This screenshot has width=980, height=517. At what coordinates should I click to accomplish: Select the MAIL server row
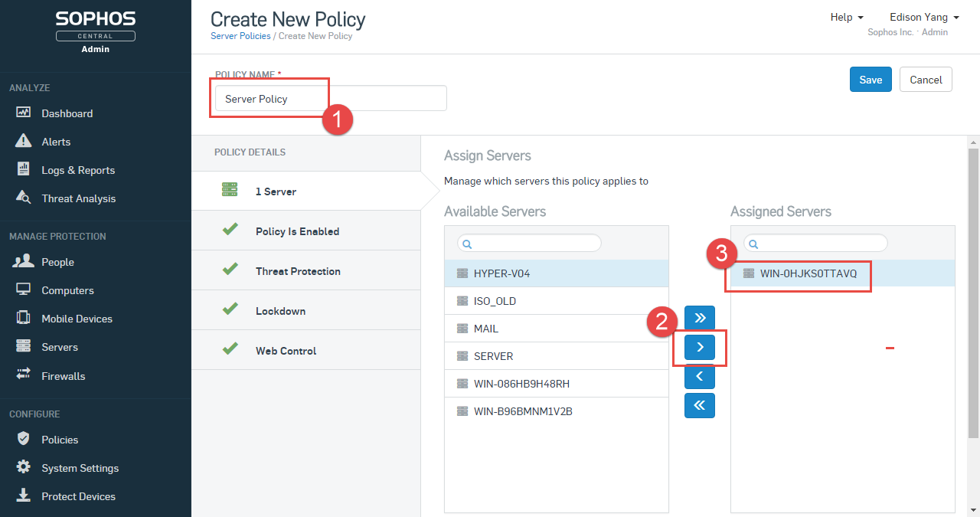[557, 329]
